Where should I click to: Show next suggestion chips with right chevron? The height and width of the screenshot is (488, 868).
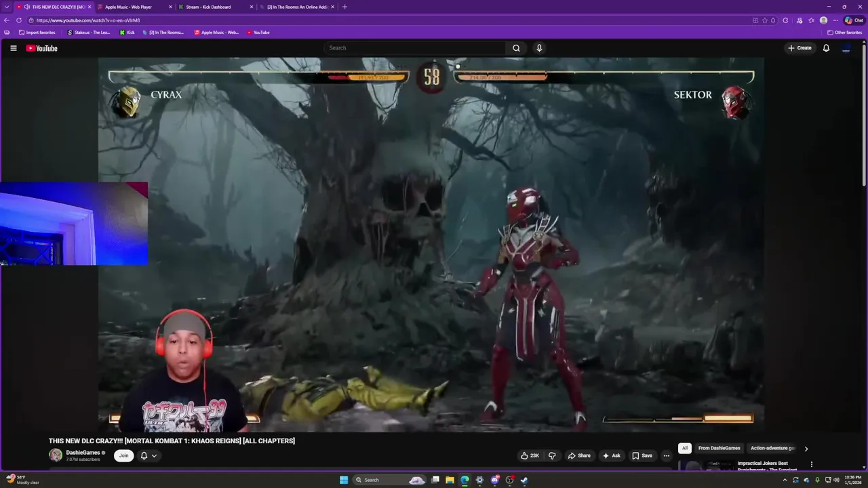(x=806, y=448)
